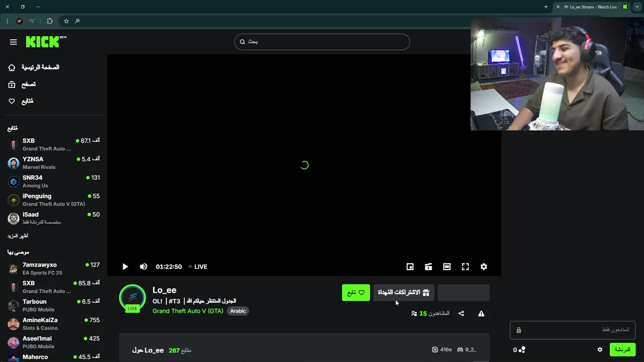Open the video player settings gear
This screenshot has height=362, width=644.
pyautogui.click(x=484, y=267)
